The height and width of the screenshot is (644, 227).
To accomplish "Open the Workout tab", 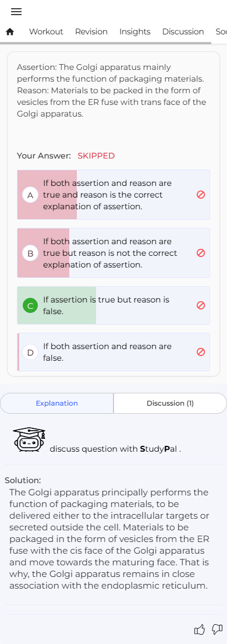I will point(46,31).
